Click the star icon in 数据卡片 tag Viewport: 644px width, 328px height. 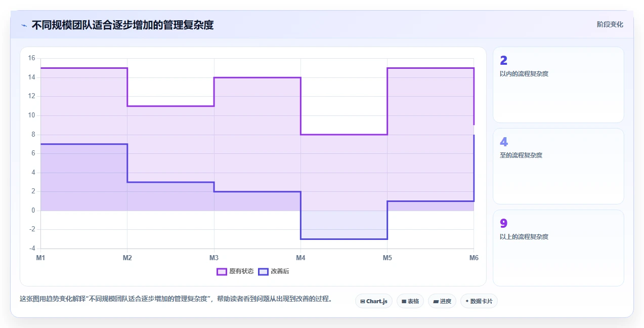click(x=467, y=301)
